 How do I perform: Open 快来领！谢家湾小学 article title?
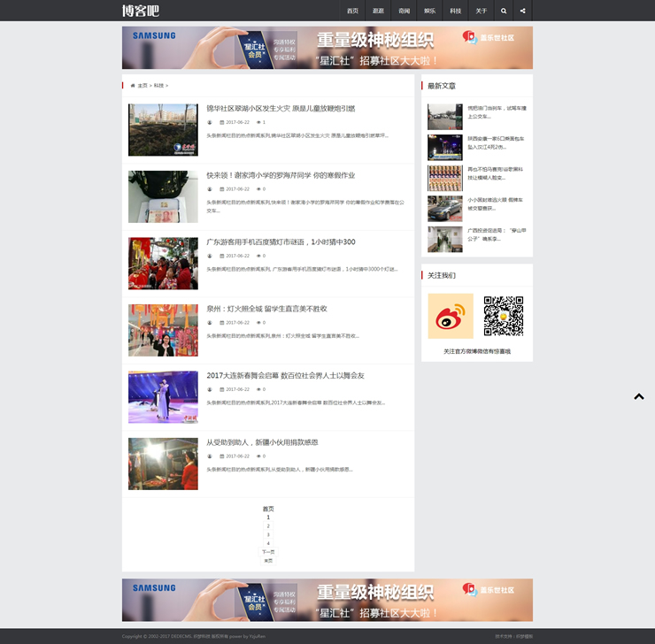coord(281,175)
